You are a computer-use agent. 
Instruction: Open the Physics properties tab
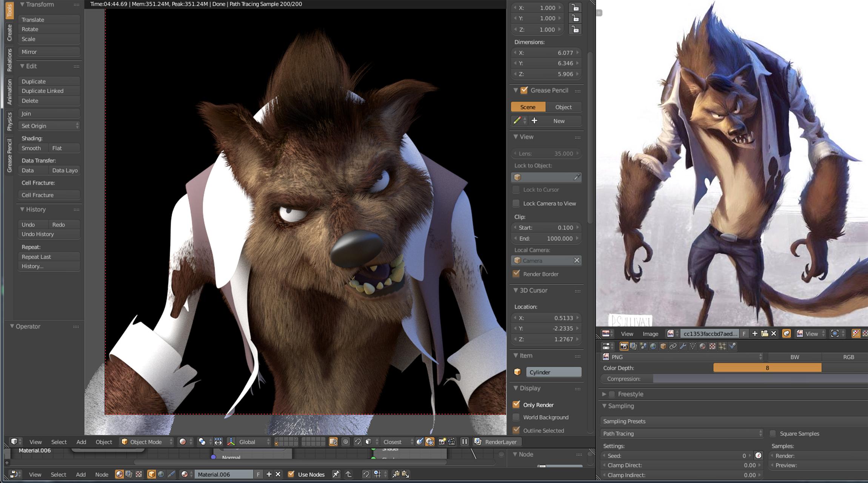[732, 346]
